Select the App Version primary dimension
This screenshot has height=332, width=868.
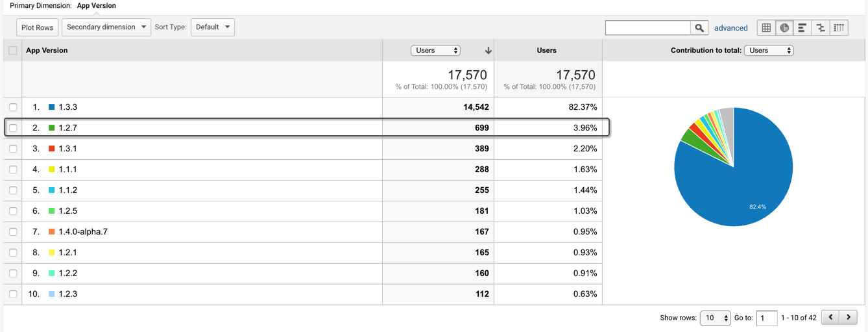(96, 6)
